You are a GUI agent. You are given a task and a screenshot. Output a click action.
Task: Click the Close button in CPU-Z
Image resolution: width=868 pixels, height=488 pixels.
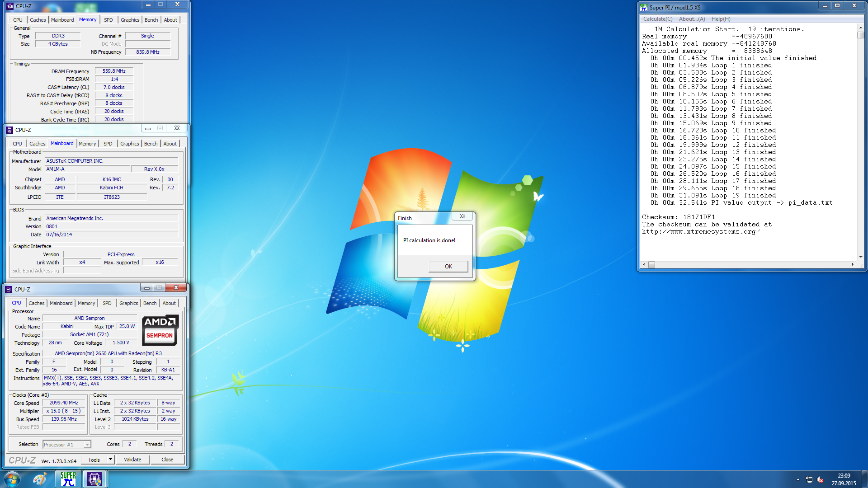coord(167,460)
